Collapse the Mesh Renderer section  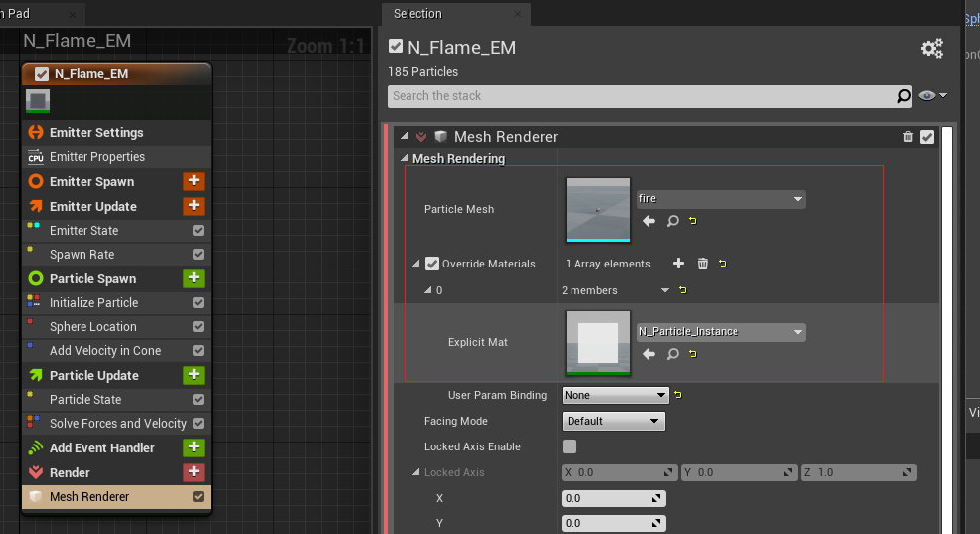click(404, 136)
